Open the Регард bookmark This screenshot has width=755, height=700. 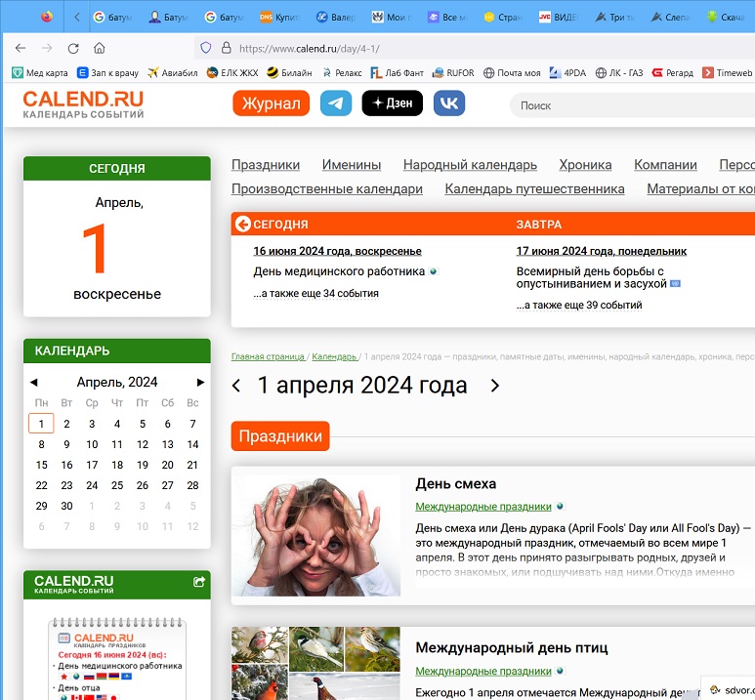click(673, 72)
